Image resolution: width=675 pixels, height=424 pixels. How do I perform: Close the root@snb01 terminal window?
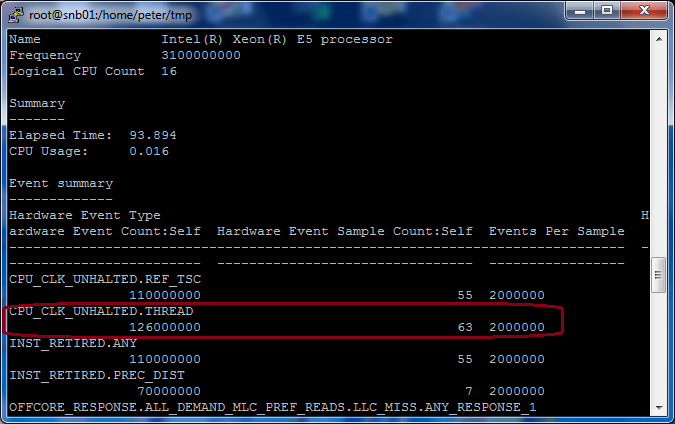pyautogui.click(x=644, y=10)
